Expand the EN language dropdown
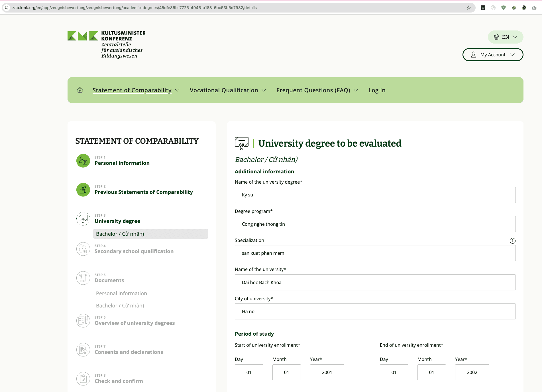The height and width of the screenshot is (392, 542). coord(505,37)
